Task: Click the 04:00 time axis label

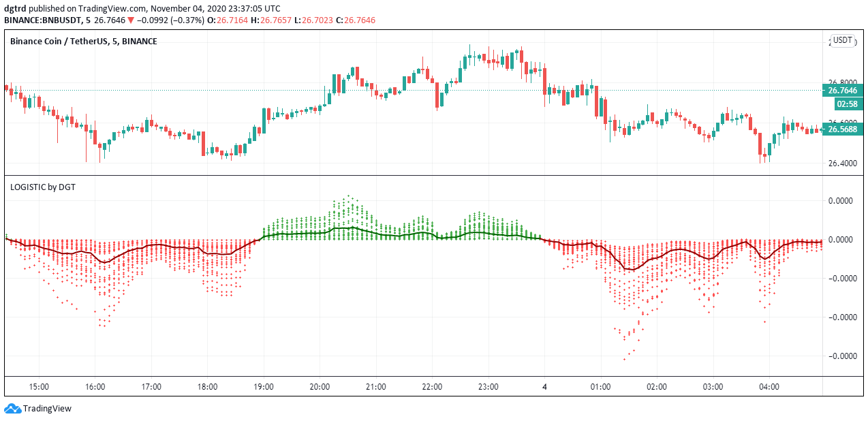Action: [x=769, y=387]
